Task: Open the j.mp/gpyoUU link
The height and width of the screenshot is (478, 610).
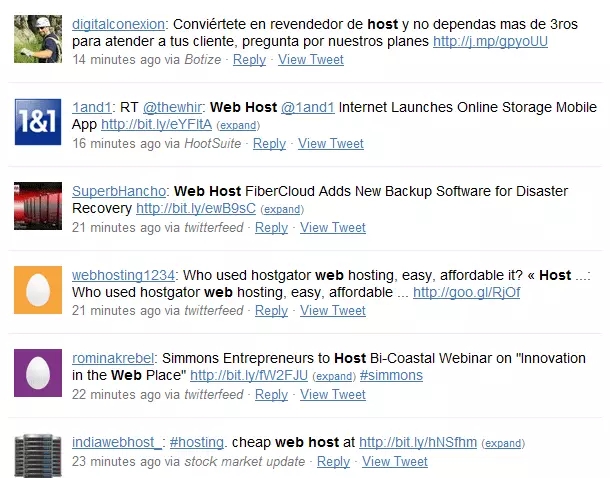Action: (x=490, y=41)
